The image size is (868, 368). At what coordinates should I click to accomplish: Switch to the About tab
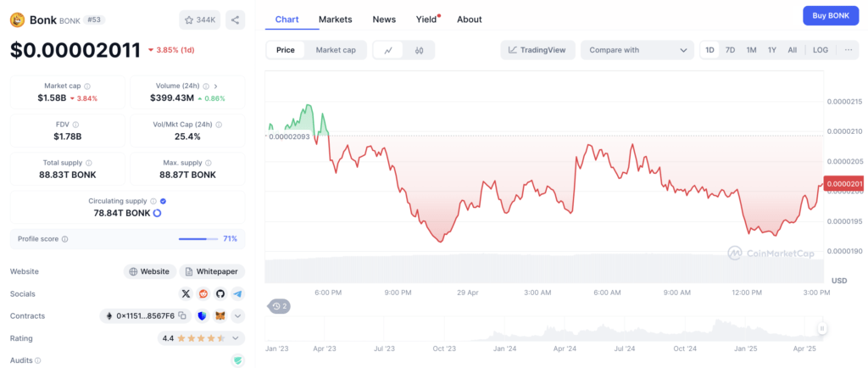click(470, 20)
